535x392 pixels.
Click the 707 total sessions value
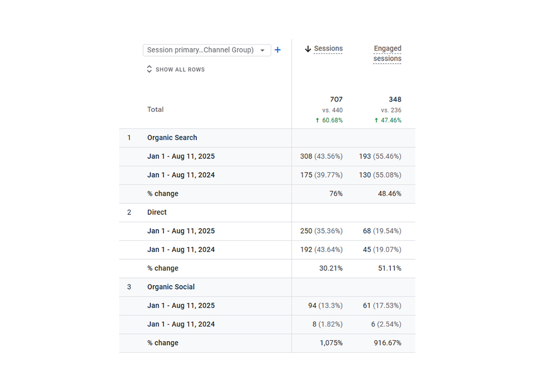click(x=336, y=99)
